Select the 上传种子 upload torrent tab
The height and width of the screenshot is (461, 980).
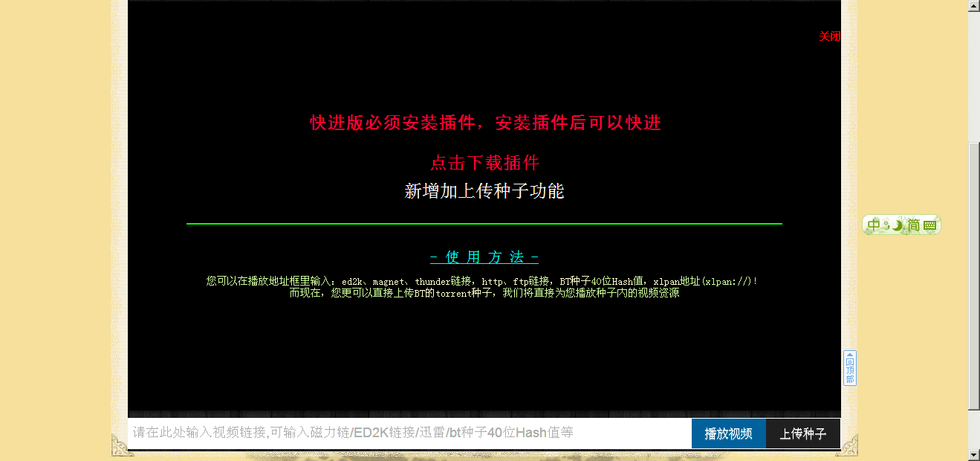pyautogui.click(x=803, y=433)
